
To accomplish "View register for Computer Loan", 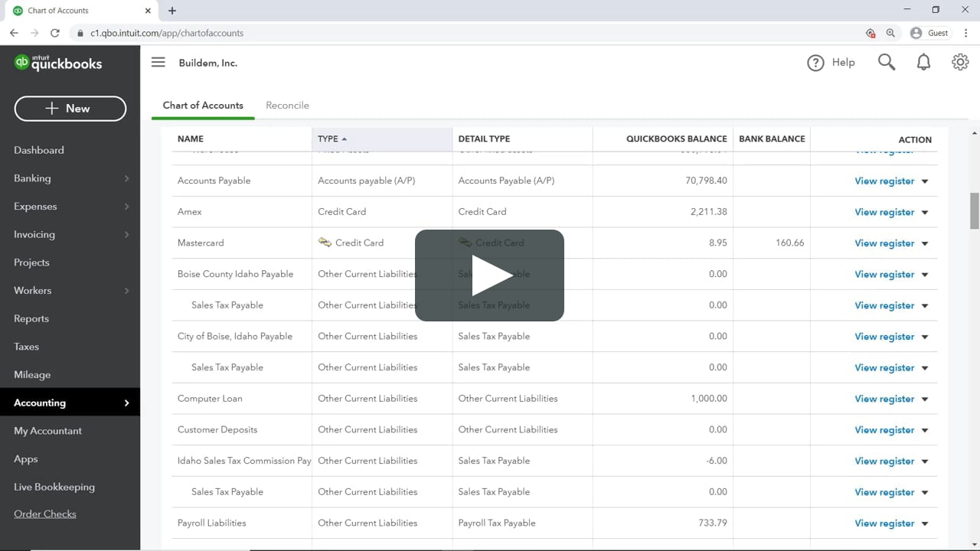I will tap(884, 399).
